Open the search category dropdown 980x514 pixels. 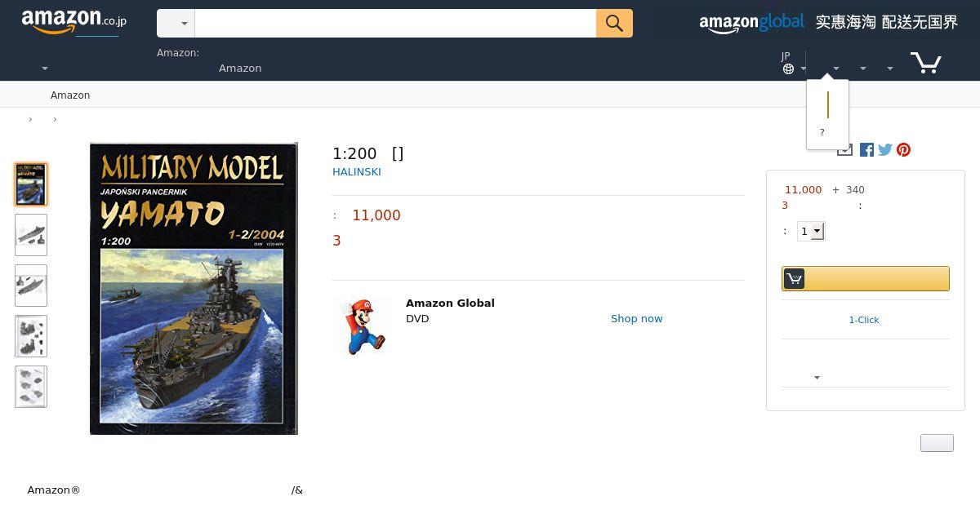tap(176, 24)
